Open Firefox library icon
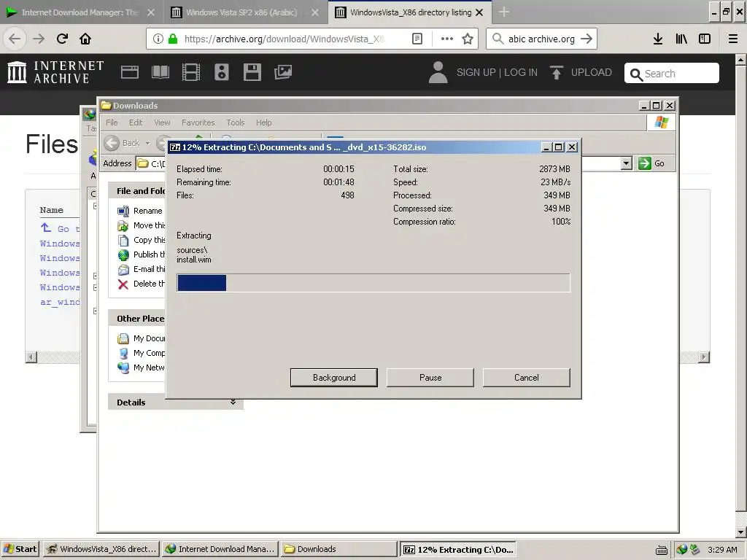Viewport: 747px width, 560px height. click(x=681, y=39)
